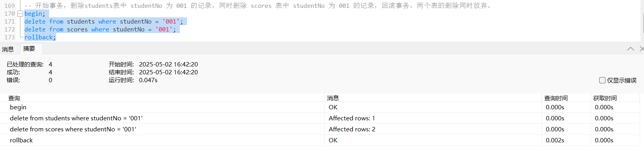
Task: Enable the 仅显示错误 checkbox
Action: (602, 80)
